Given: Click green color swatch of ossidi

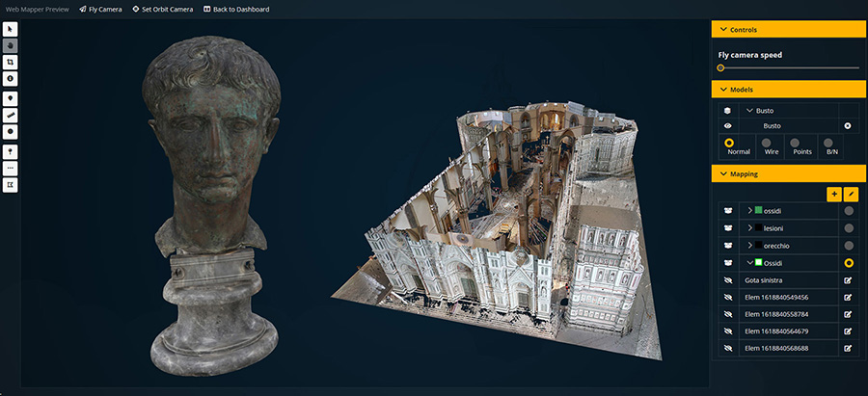Looking at the screenshot, I should point(758,211).
